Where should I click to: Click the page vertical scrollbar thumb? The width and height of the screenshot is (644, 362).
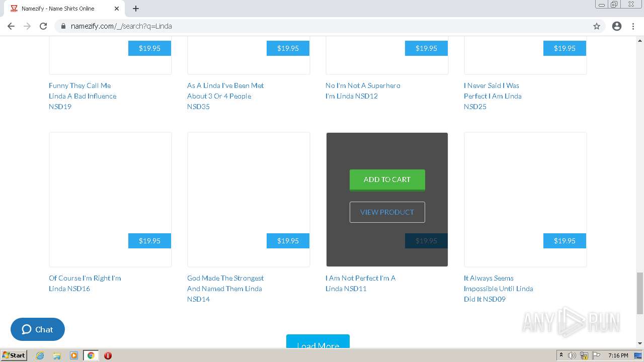(640, 293)
